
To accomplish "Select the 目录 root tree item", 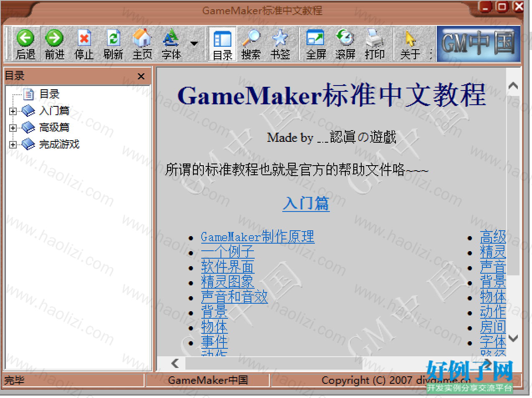I will (x=49, y=94).
